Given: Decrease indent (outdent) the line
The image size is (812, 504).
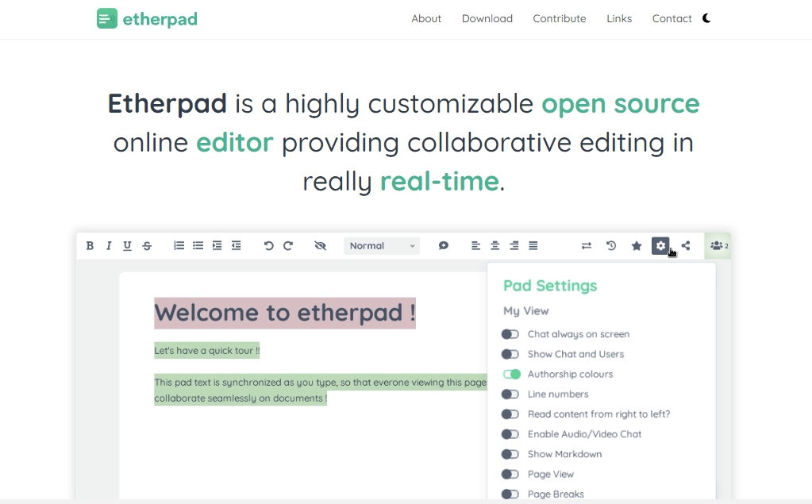Looking at the screenshot, I should tap(237, 245).
